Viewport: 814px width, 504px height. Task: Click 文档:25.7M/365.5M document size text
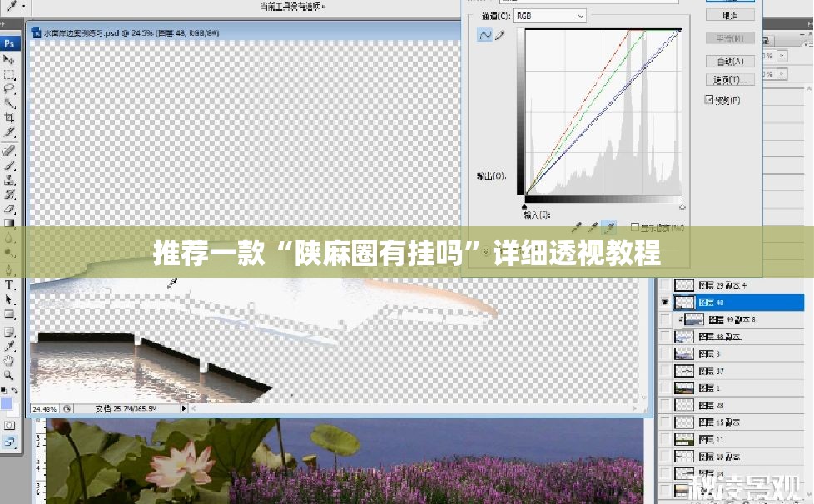pyautogui.click(x=126, y=408)
